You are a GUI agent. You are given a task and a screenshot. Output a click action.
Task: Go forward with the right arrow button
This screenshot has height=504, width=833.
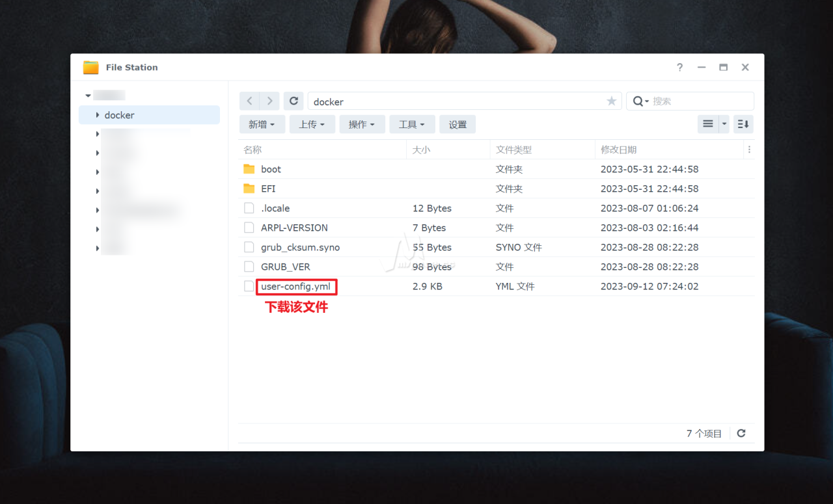pyautogui.click(x=269, y=101)
